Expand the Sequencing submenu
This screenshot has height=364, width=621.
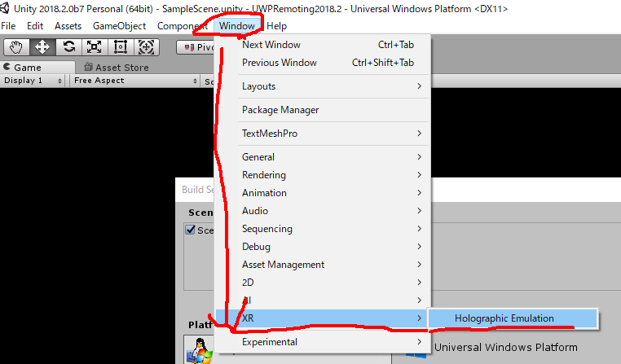pos(322,229)
